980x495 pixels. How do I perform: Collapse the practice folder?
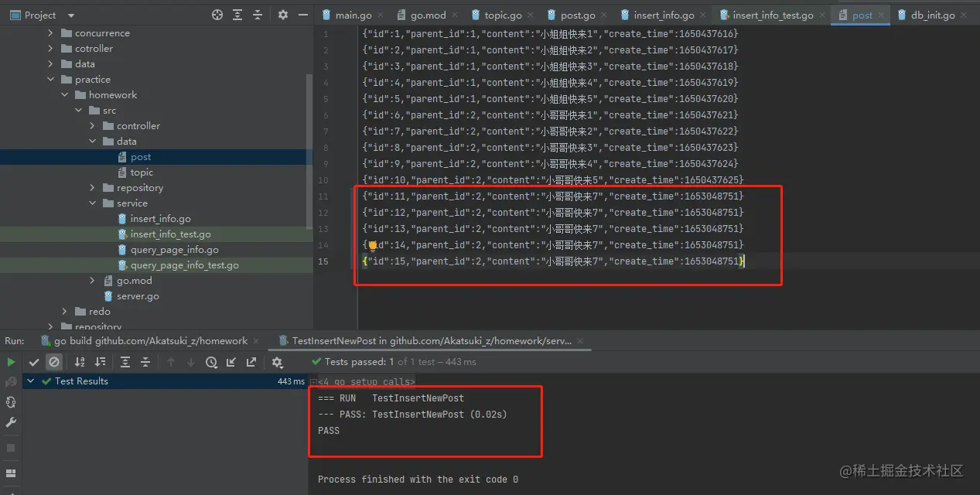click(50, 80)
